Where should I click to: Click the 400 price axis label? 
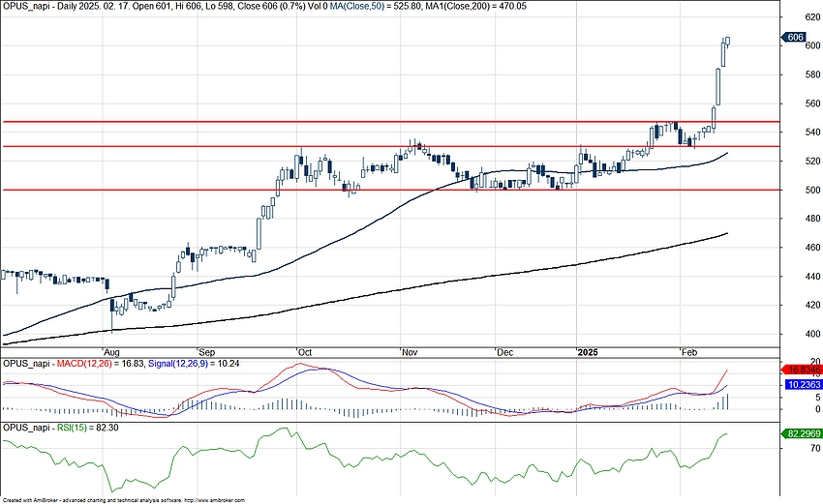click(812, 334)
